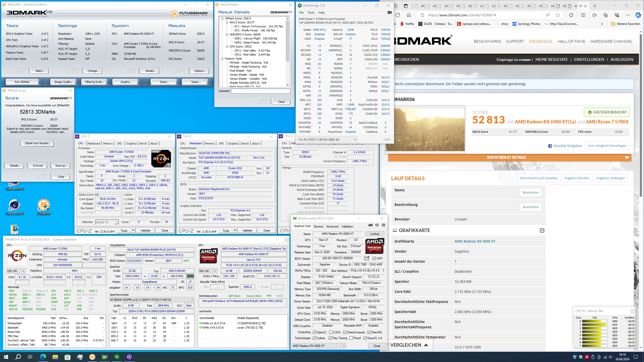
Task: Click GPU-Z BIOS export share icon
Action: click(367, 258)
